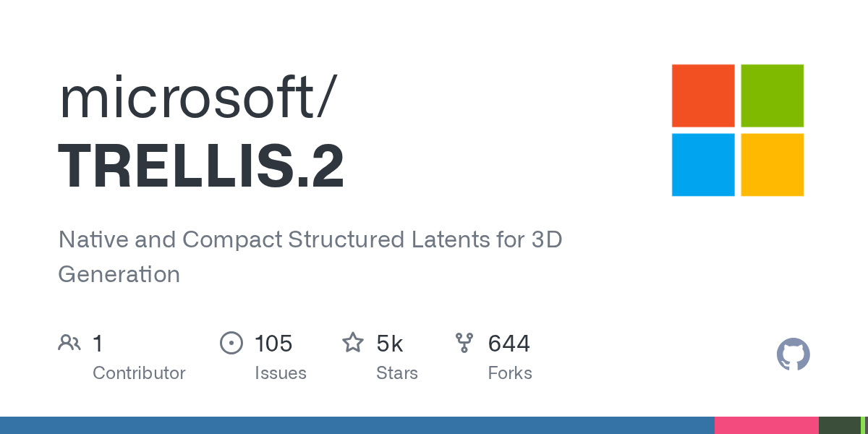Screen dimensions: 868x434
Task: Click the red square of Microsoft logo
Action: pos(703,95)
